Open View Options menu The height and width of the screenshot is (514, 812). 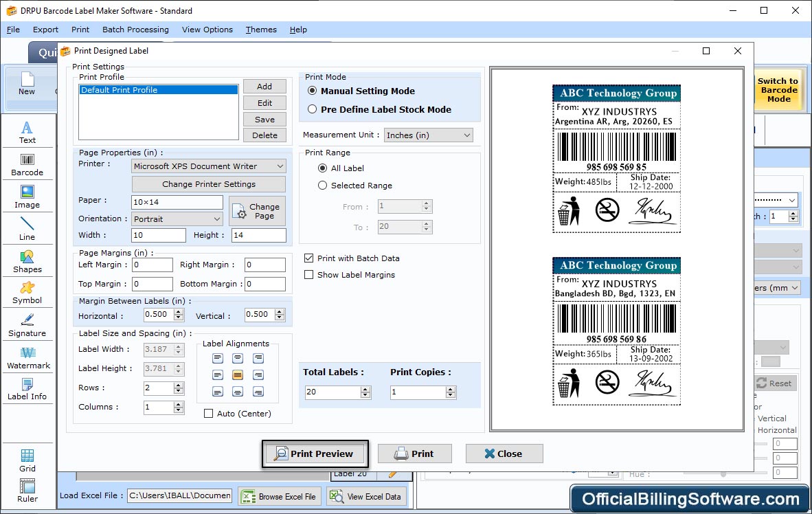[207, 30]
